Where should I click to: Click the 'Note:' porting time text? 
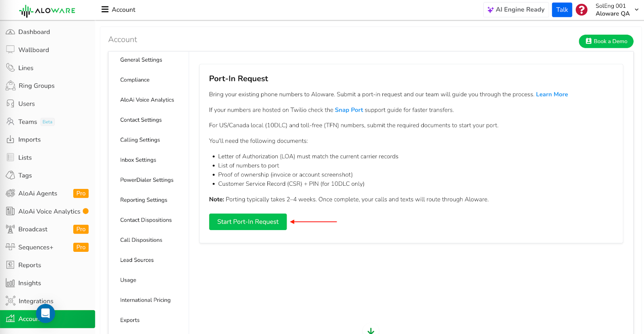(x=349, y=199)
